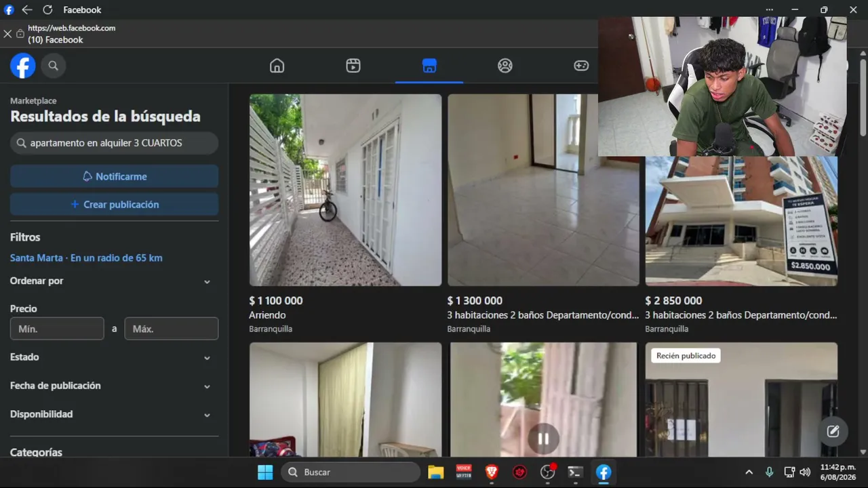Open the clock and calendar flyout
This screenshot has height=488, width=868.
(x=838, y=472)
